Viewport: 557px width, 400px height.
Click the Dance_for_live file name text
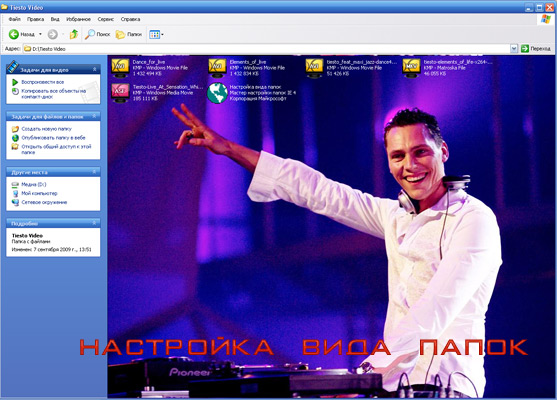[148, 62]
